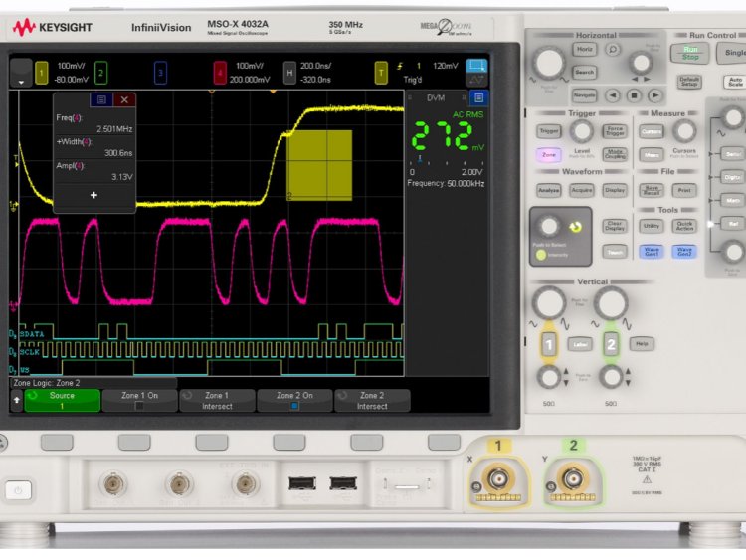The image size is (746, 560).
Task: Click the right front USB port
Action: [x=343, y=483]
